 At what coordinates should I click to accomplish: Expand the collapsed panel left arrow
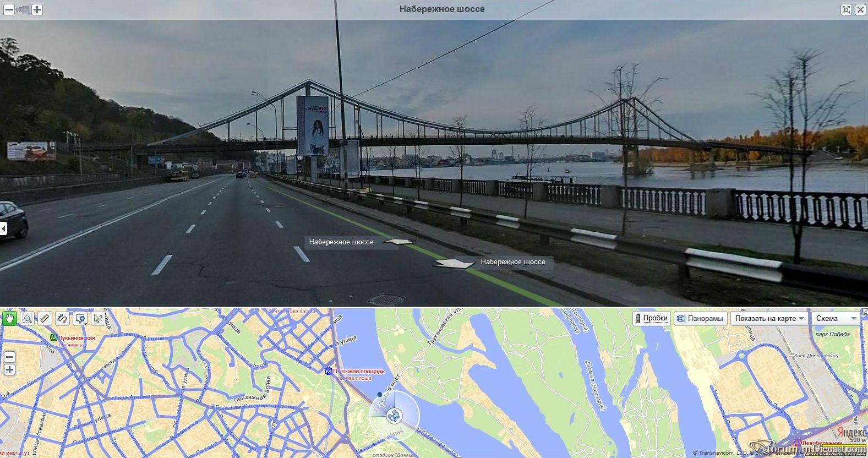coord(3,228)
